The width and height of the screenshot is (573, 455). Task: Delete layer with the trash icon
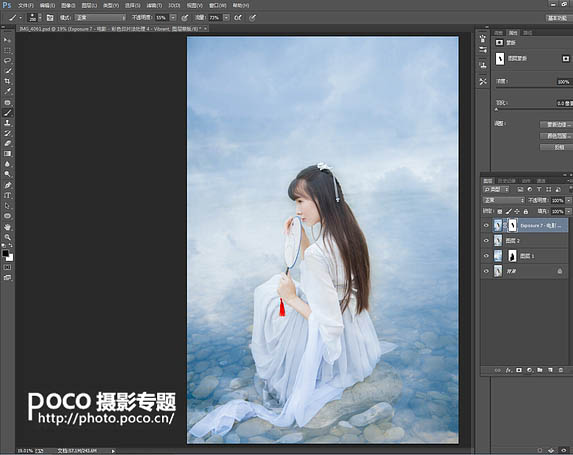pos(561,370)
